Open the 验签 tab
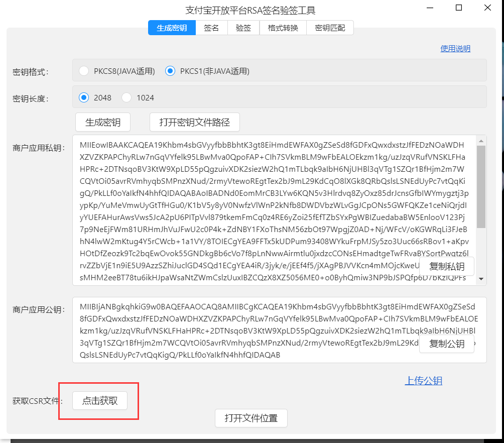 pyautogui.click(x=243, y=28)
